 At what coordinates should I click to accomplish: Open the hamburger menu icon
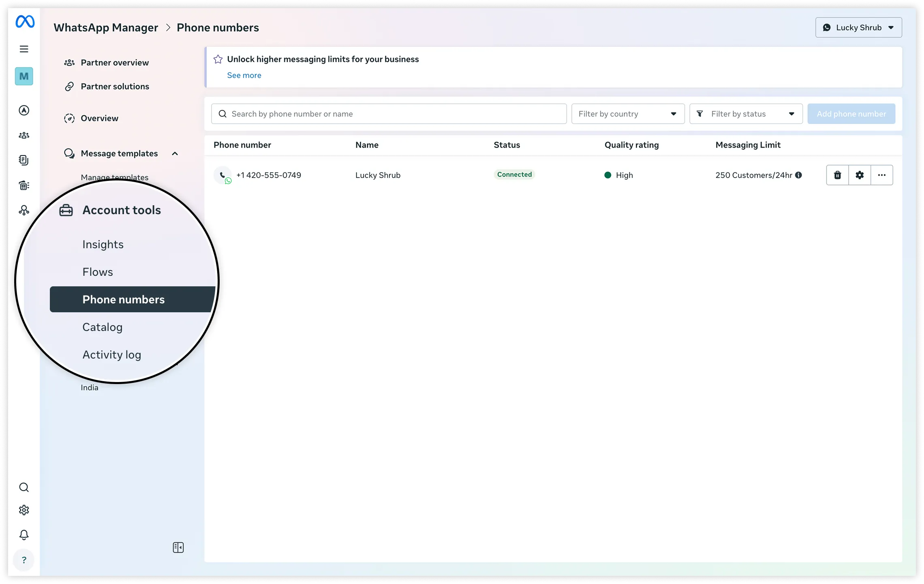pyautogui.click(x=24, y=49)
